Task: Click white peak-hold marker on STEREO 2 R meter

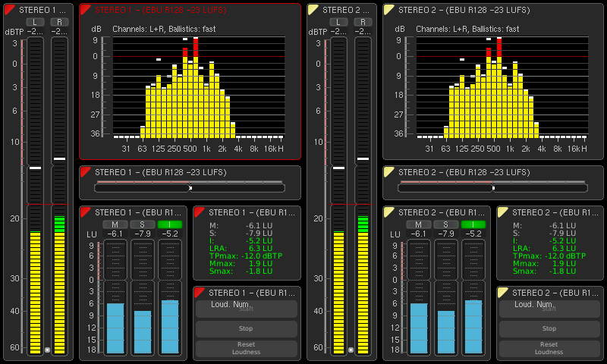Action: tap(363, 158)
